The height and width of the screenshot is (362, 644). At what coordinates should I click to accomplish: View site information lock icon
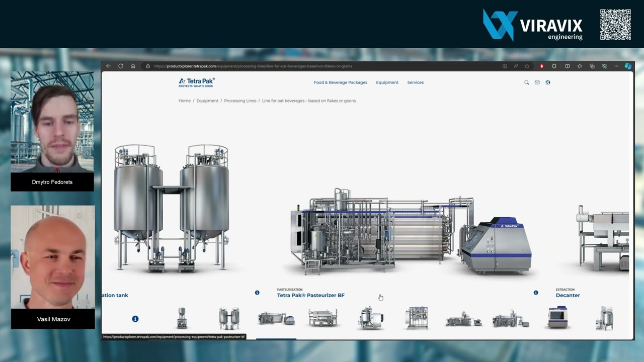(x=148, y=66)
